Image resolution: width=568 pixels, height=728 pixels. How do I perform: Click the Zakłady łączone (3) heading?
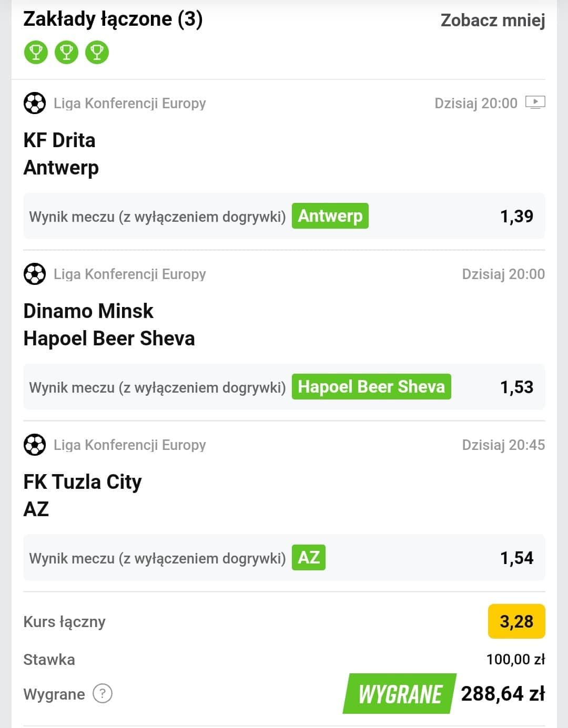coord(113,19)
